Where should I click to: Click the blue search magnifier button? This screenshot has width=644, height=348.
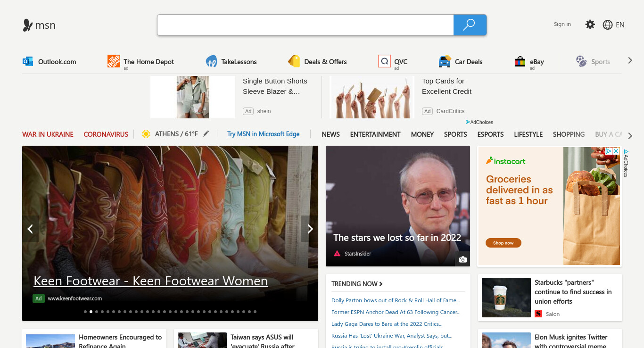tap(470, 25)
